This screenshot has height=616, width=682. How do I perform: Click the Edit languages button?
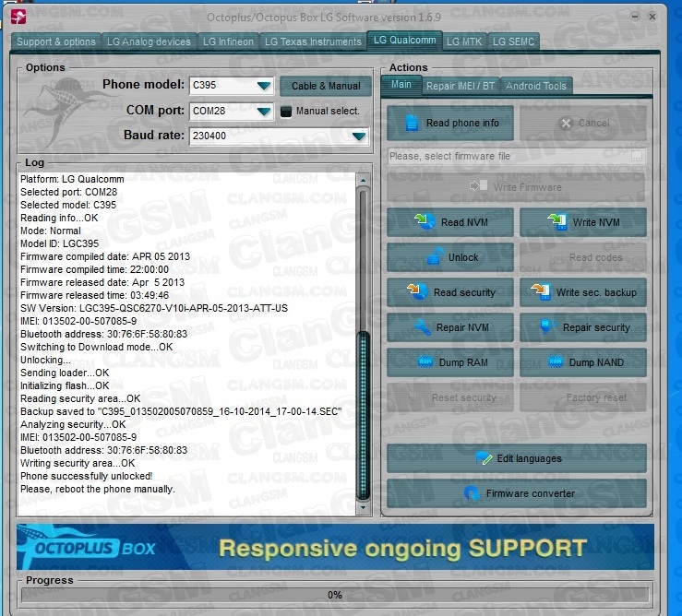[x=517, y=458]
